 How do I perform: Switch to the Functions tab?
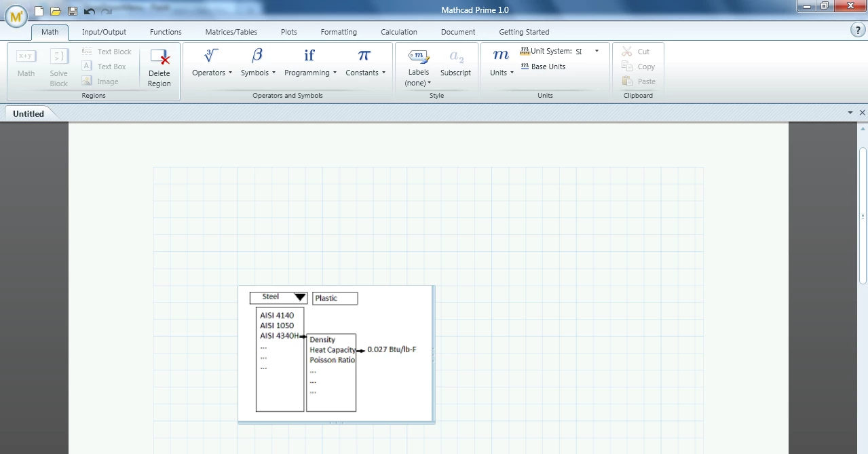[166, 32]
